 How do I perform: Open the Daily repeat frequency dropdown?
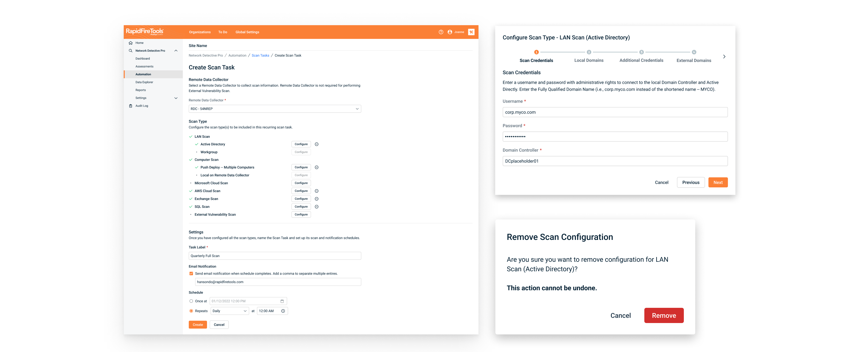[230, 311]
